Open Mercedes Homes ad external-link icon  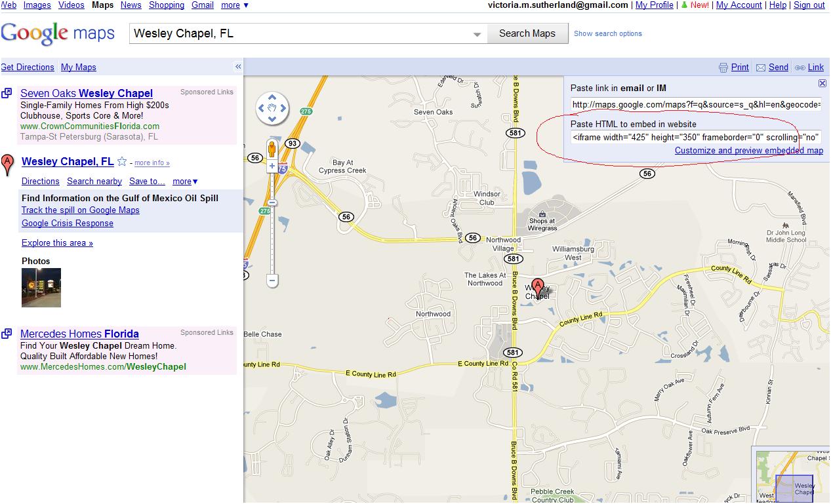pos(7,334)
